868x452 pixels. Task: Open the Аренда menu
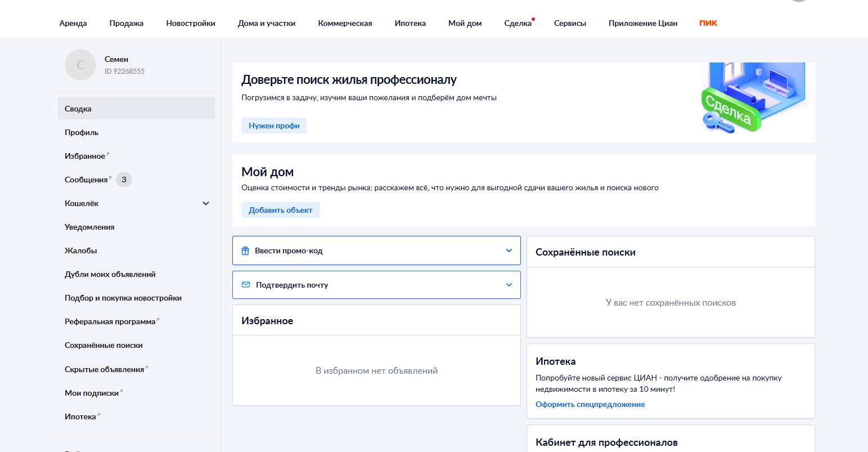(73, 23)
